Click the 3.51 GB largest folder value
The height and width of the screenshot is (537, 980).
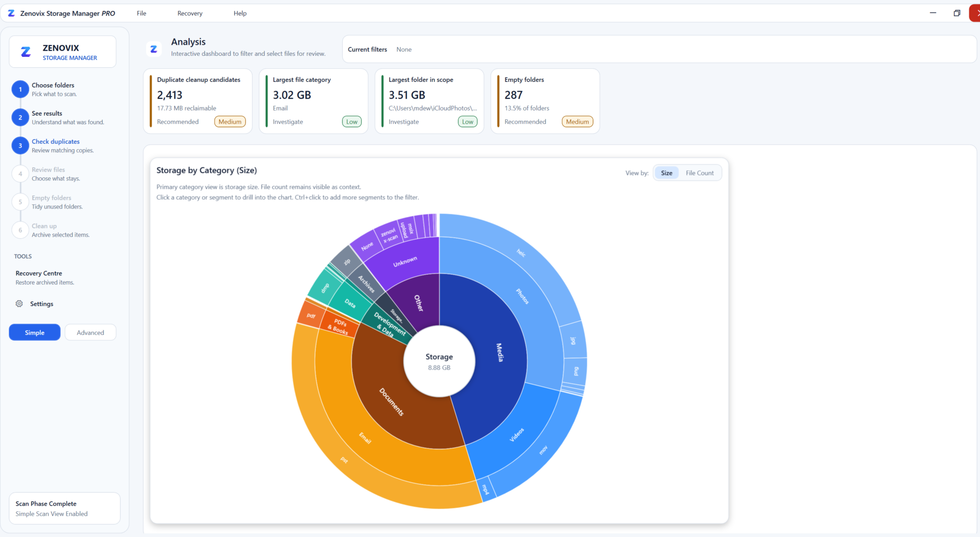tap(407, 95)
